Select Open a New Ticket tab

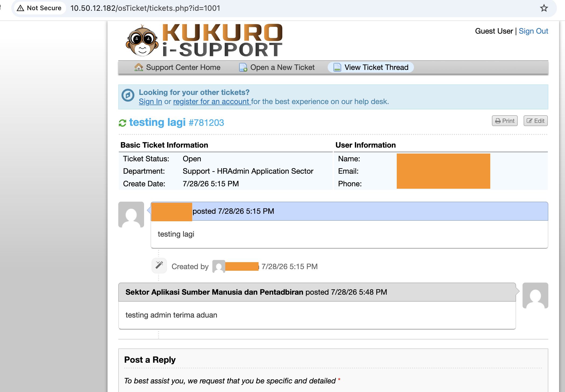(x=277, y=67)
